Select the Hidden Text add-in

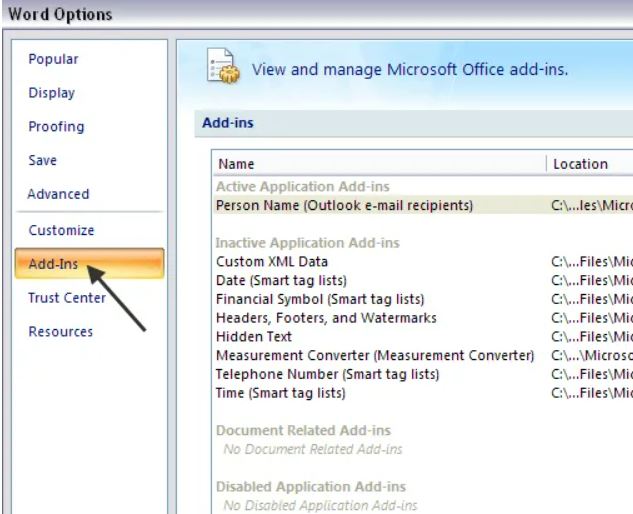coord(254,337)
